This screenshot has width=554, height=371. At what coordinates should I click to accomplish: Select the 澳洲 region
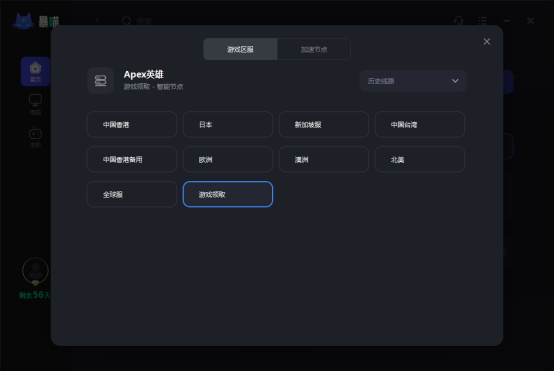324,159
